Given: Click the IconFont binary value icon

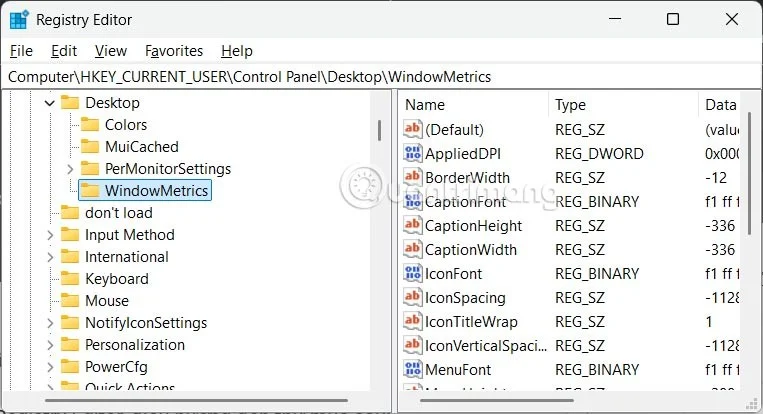Looking at the screenshot, I should coord(413,273).
